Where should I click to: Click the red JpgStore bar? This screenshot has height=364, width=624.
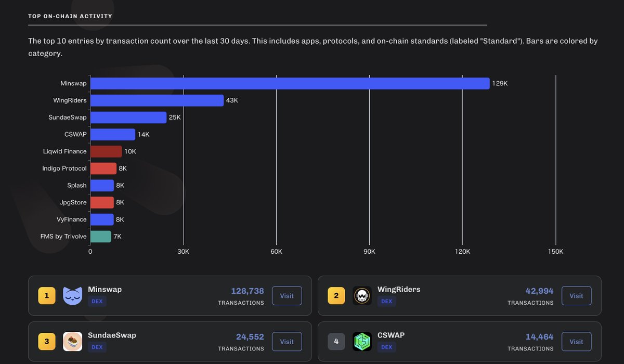(102, 202)
